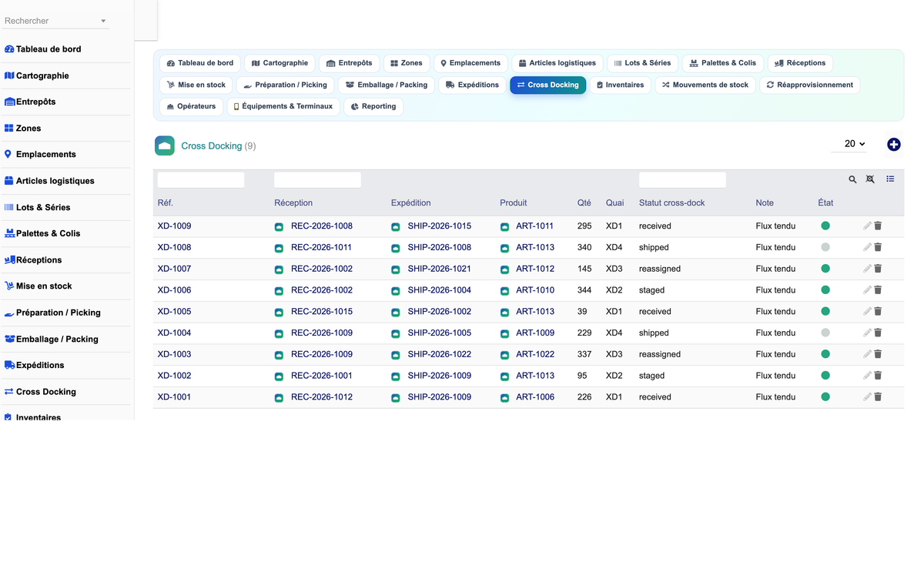Delete row XD-1004 with trash icon
This screenshot has width=924, height=572.
coord(878,333)
